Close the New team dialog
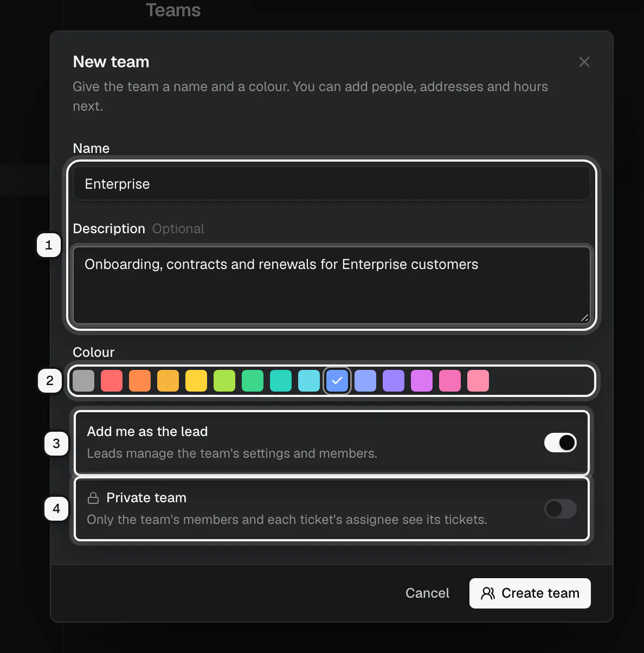This screenshot has width=644, height=653. [584, 62]
